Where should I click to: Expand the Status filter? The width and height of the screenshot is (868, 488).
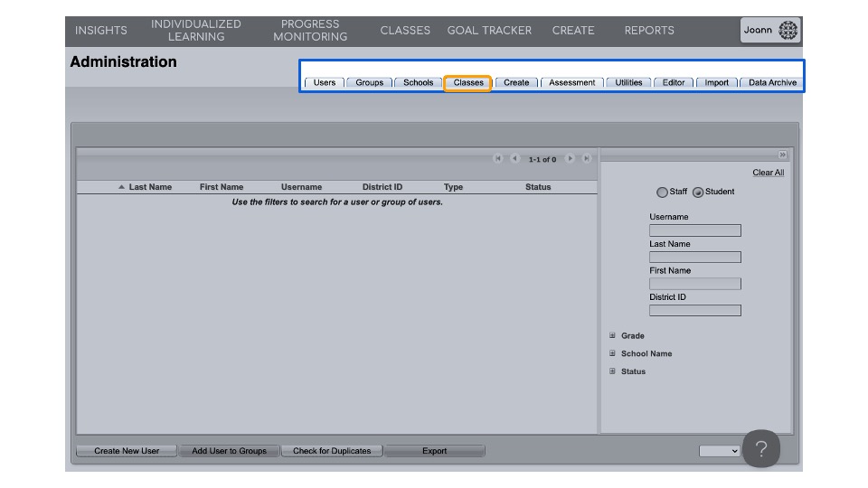(612, 371)
